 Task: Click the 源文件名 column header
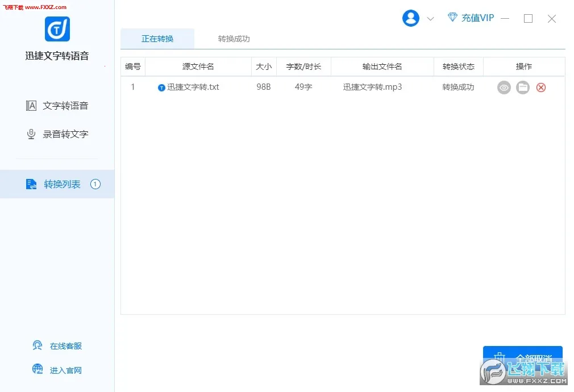tap(198, 66)
